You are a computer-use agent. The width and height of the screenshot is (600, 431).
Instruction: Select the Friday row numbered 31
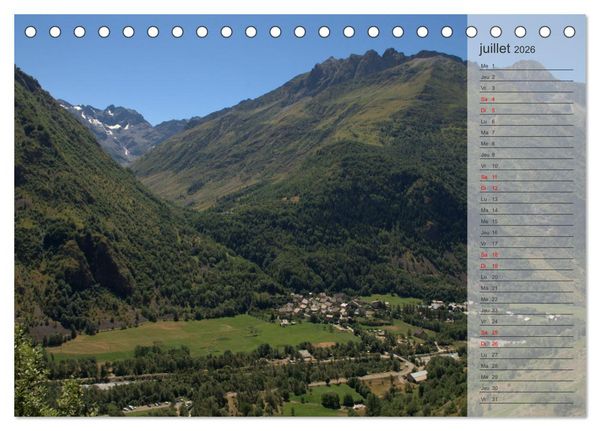pos(527,399)
